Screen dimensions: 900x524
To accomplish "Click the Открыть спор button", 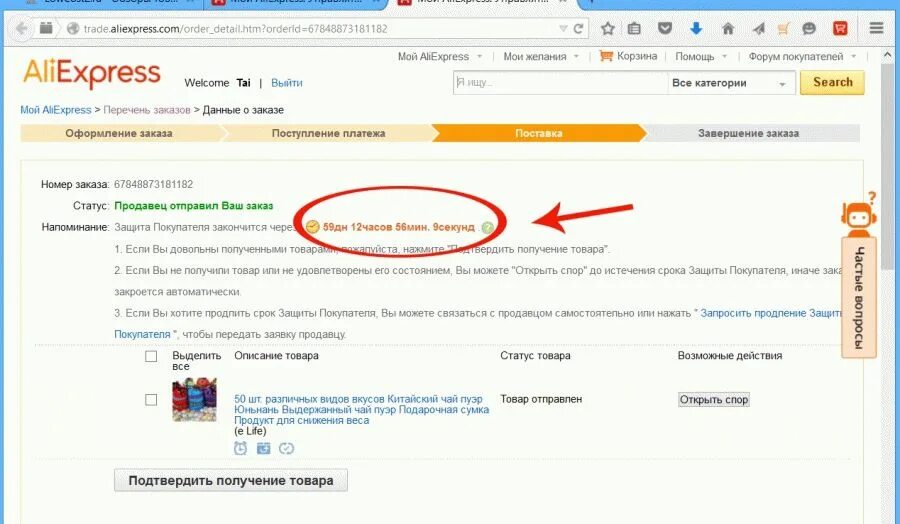I will coord(713,399).
